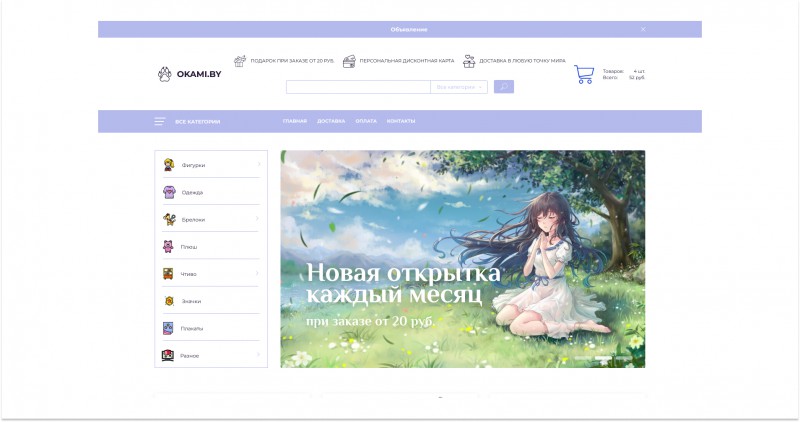
Task: Open the Контакты menu item
Action: pyautogui.click(x=401, y=121)
